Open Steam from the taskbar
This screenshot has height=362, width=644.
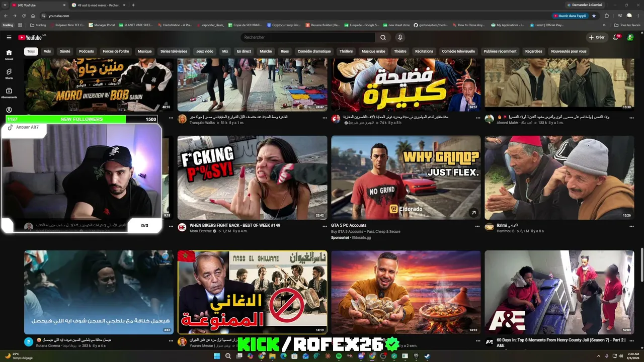point(427,356)
